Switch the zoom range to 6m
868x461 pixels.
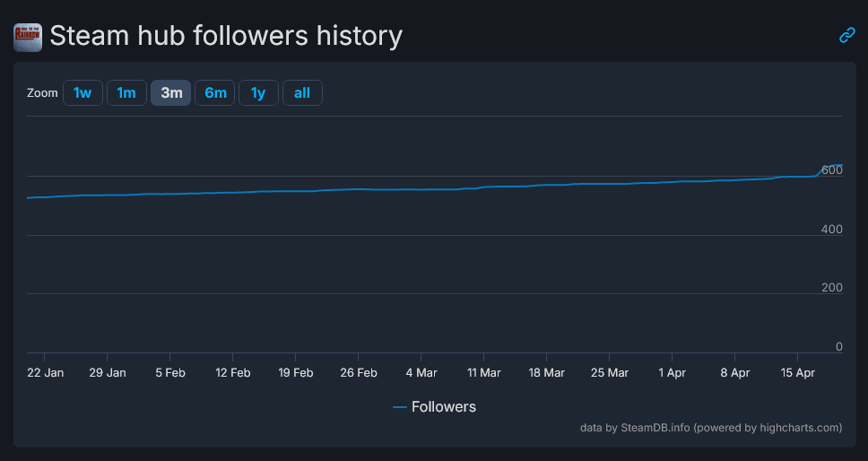coord(215,92)
